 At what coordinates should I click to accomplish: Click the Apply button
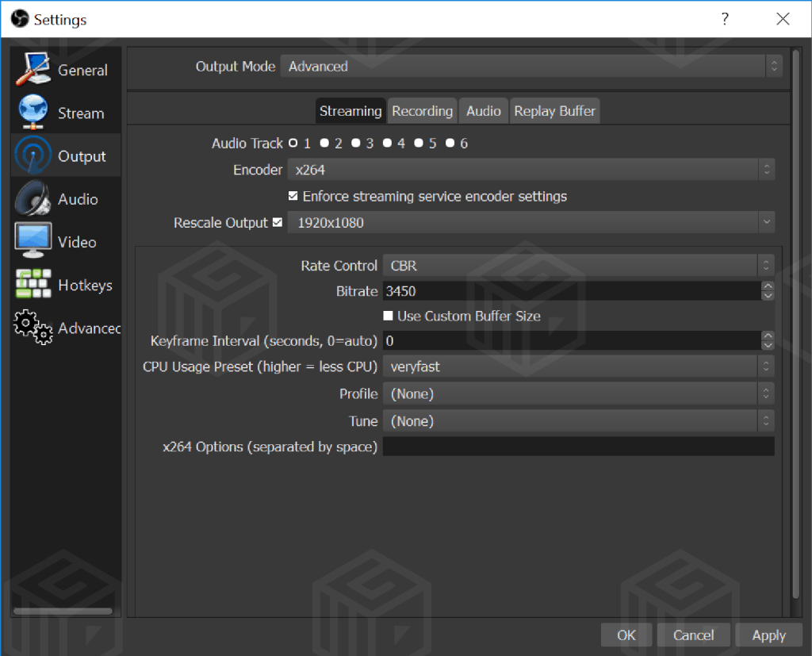[x=768, y=635]
